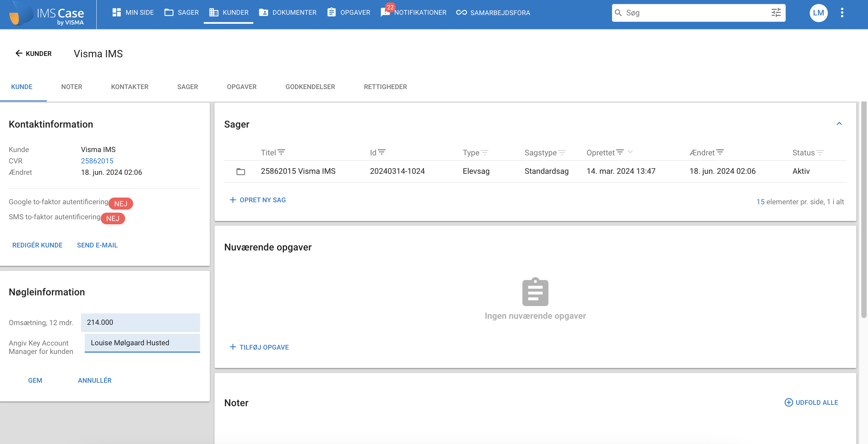Image resolution: width=868 pixels, height=444 pixels.
Task: Open the customer Sager tab
Action: (188, 87)
